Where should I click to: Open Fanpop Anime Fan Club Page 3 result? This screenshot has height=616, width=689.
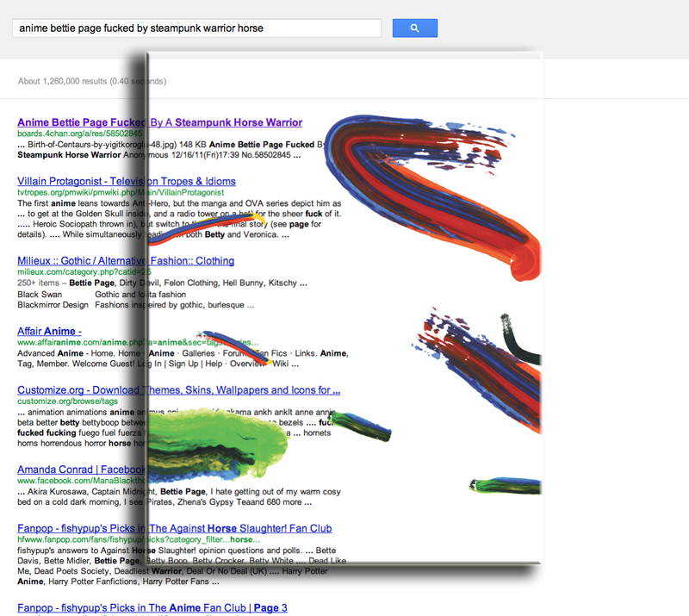pos(152,607)
